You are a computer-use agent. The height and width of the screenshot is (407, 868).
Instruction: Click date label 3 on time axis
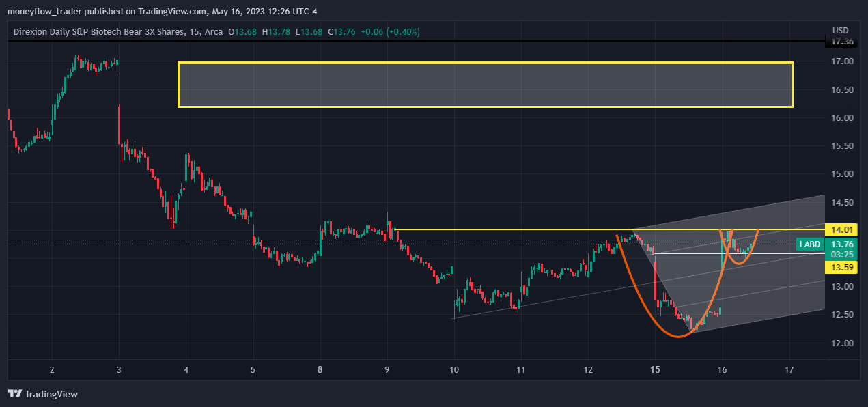(119, 369)
